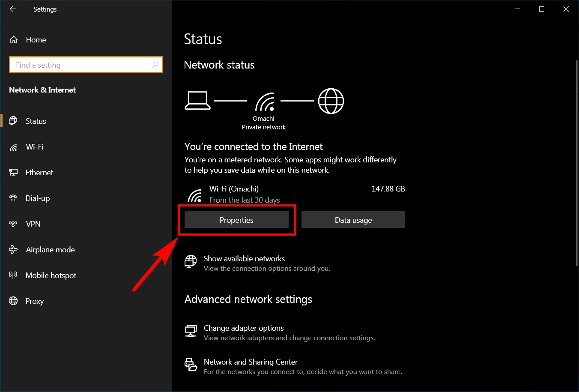Screen dimensions: 579x392
Task: Click the 'Advanced network settings' heading
Action: click(x=248, y=299)
